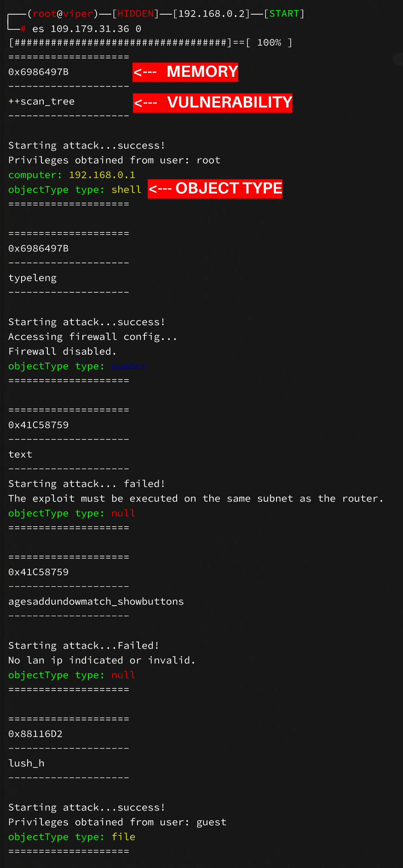Click the typeleng vulnerability name

(32, 278)
